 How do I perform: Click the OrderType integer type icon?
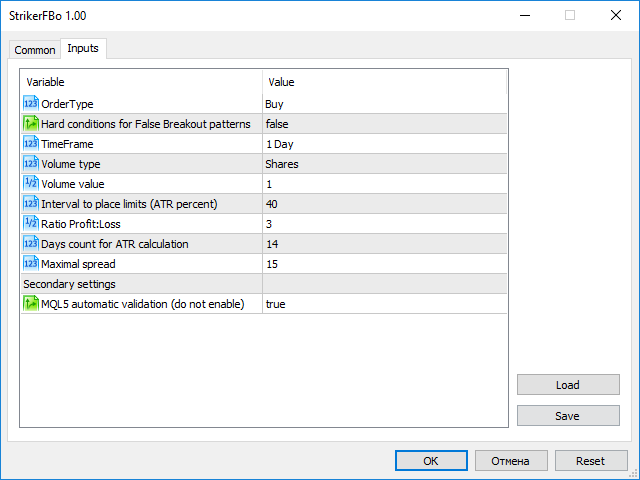[x=30, y=104]
